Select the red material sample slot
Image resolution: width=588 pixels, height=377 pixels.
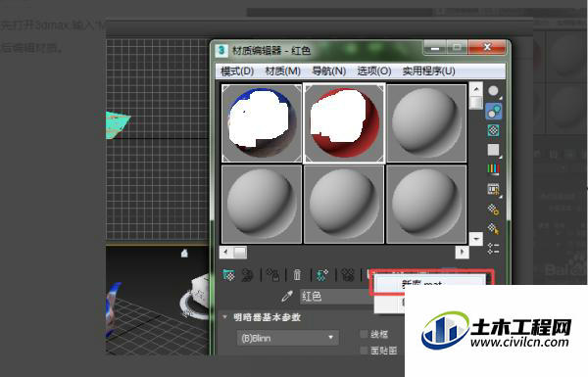344,123
